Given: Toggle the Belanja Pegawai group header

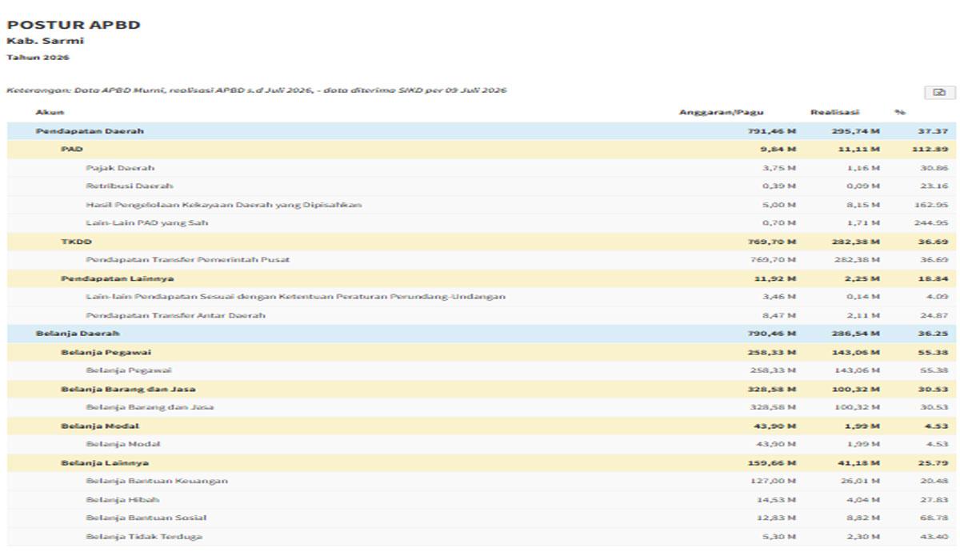Looking at the screenshot, I should (x=482, y=352).
